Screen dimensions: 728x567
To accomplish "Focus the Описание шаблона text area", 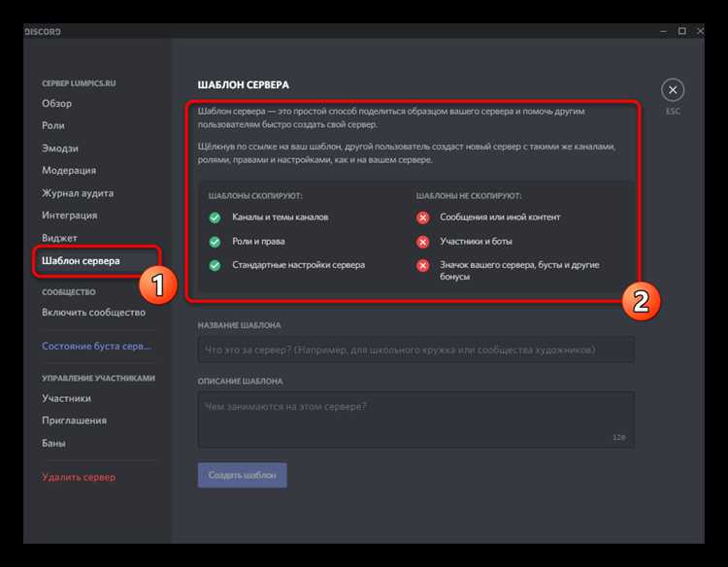I will click(x=416, y=419).
